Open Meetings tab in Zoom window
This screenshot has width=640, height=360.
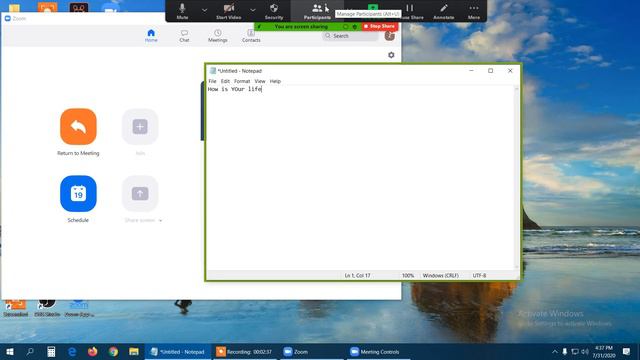click(x=218, y=36)
